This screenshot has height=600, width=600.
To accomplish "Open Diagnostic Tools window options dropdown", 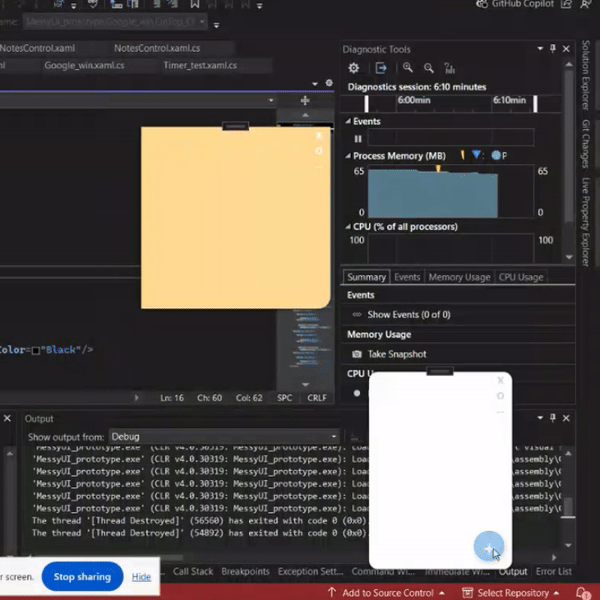I will point(540,49).
